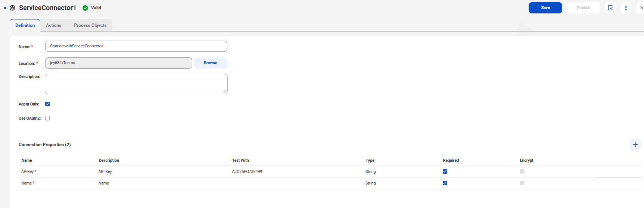
Task: Browse for a location
Action: coord(211,63)
